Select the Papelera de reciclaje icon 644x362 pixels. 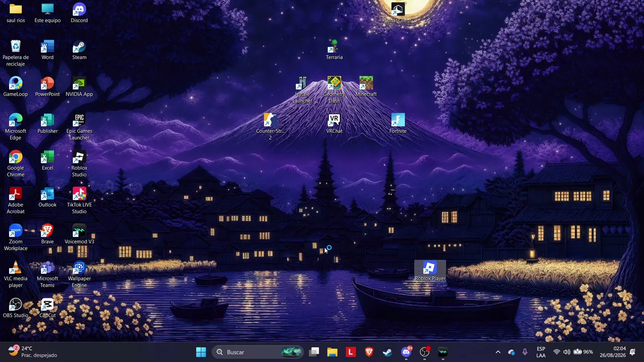tap(16, 53)
